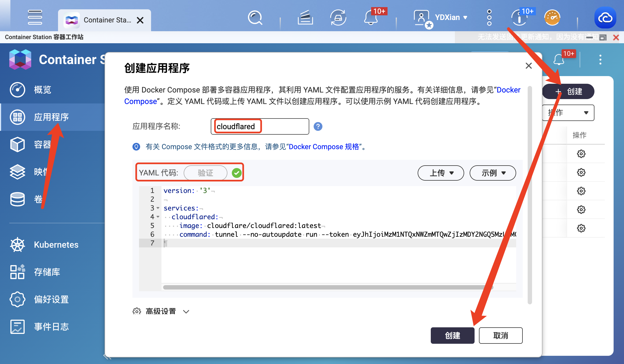Open the 示例 examples dropdown
The image size is (624, 364).
tap(493, 173)
